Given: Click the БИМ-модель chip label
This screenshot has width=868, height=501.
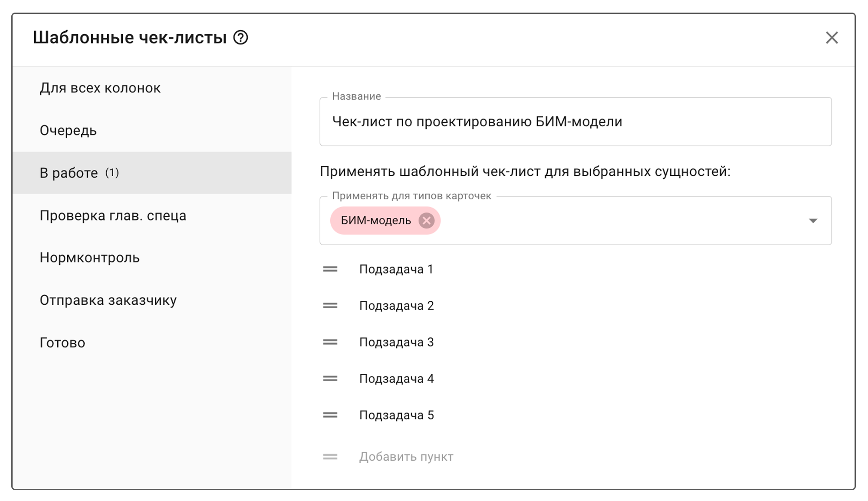Looking at the screenshot, I should pyautogui.click(x=376, y=221).
